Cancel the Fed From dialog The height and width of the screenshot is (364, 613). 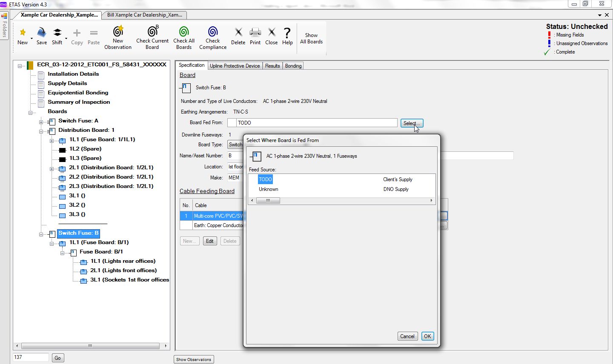407,336
